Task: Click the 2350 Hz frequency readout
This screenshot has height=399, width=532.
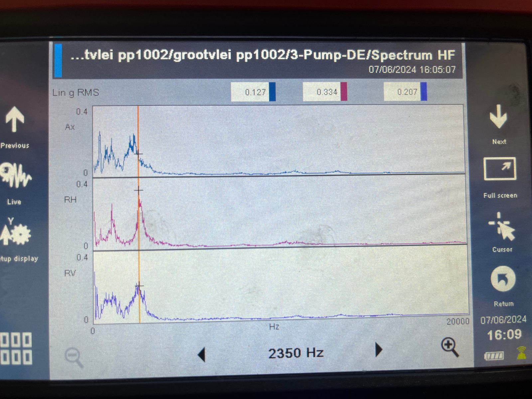Action: pyautogui.click(x=297, y=352)
